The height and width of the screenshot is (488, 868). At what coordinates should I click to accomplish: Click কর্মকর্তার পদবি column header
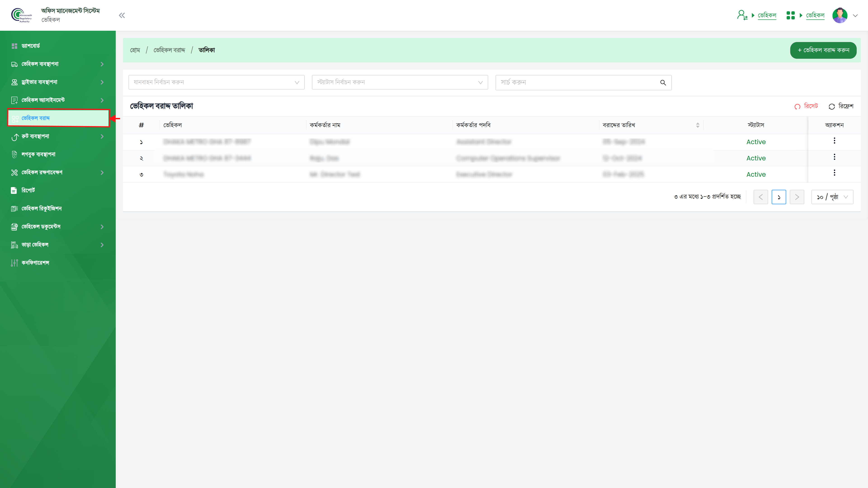click(x=473, y=125)
